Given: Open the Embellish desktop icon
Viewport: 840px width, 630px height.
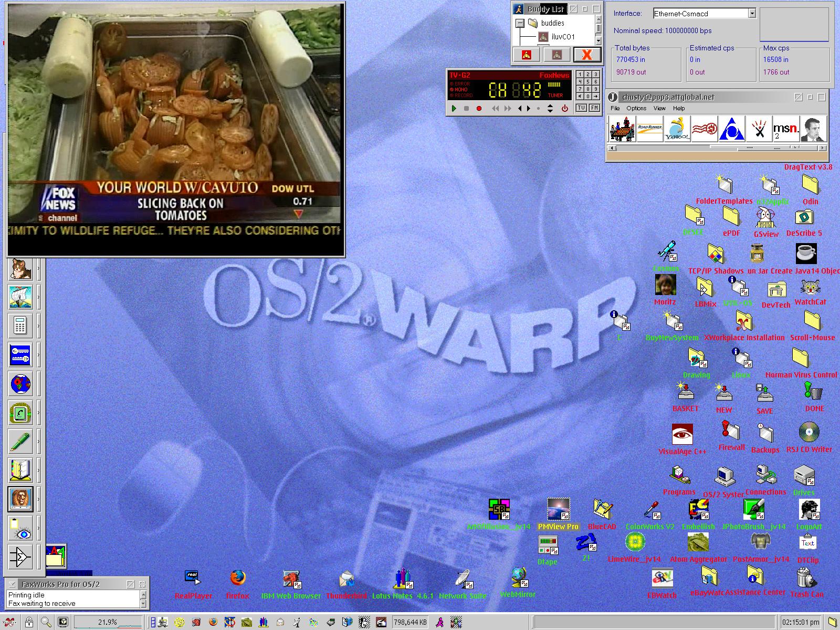Looking at the screenshot, I should (x=698, y=510).
